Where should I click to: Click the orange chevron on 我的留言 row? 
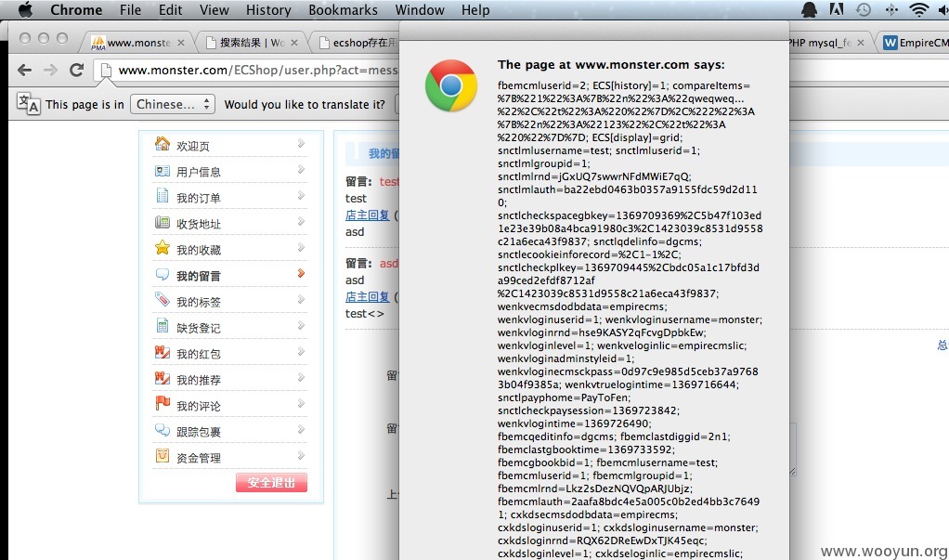point(301,274)
